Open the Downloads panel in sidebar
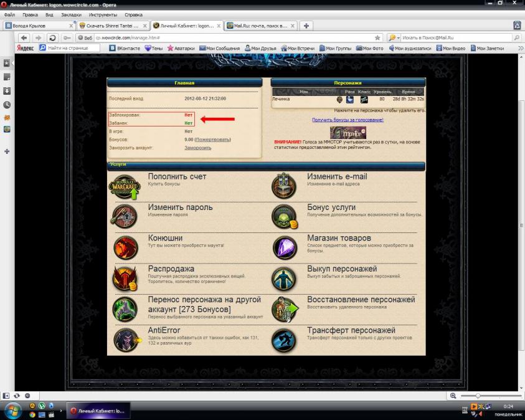This screenshot has height=420, width=525. [7, 91]
